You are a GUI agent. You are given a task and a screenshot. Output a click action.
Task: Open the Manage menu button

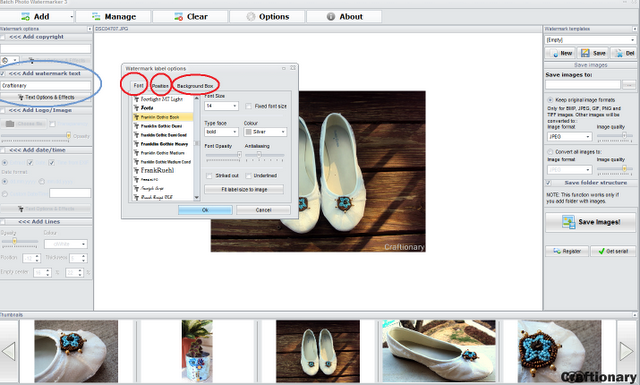pos(113,17)
